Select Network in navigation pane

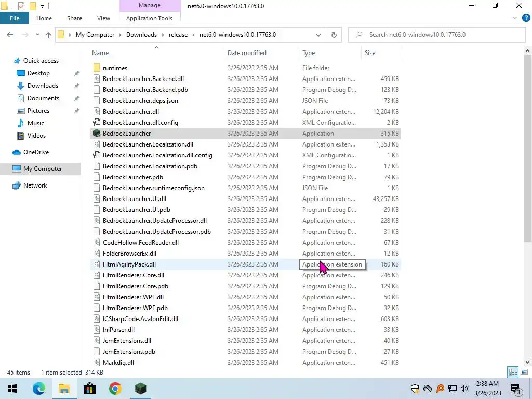pos(35,185)
